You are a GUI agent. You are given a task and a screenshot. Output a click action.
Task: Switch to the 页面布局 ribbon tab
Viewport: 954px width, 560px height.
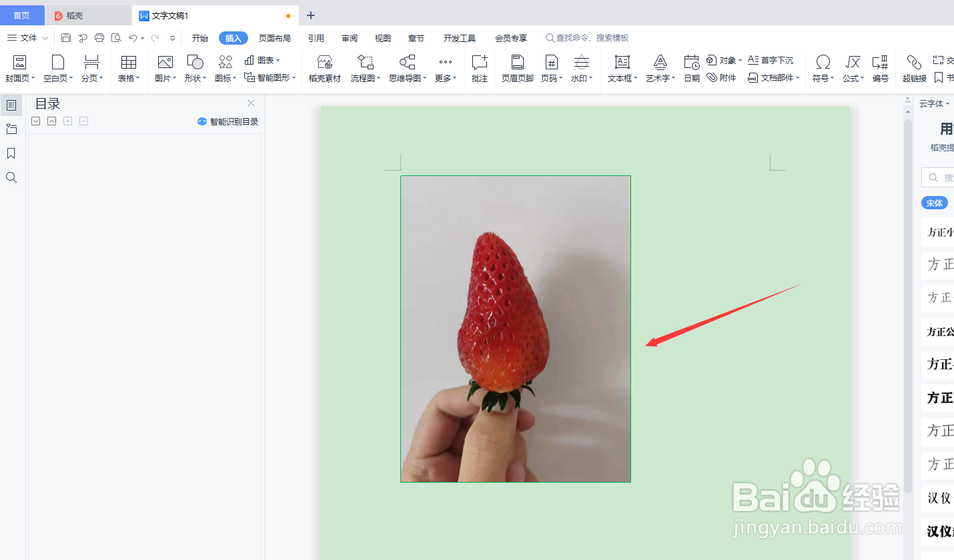275,38
